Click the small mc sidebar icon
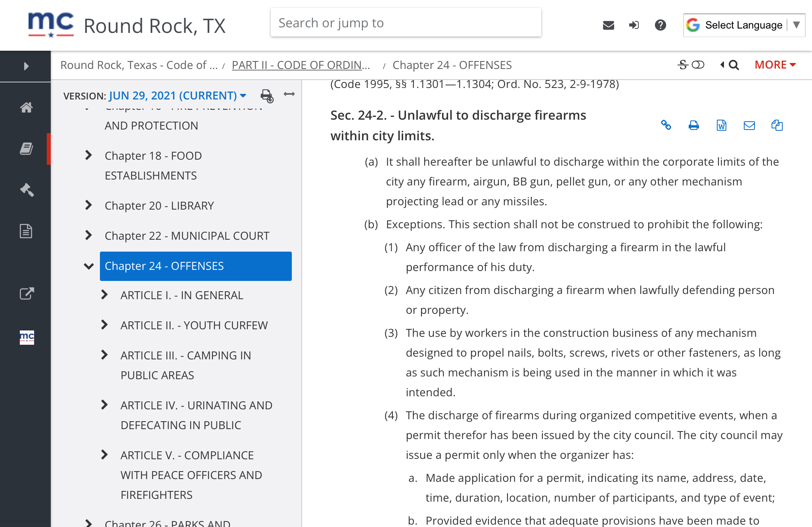812x527 pixels. click(27, 337)
